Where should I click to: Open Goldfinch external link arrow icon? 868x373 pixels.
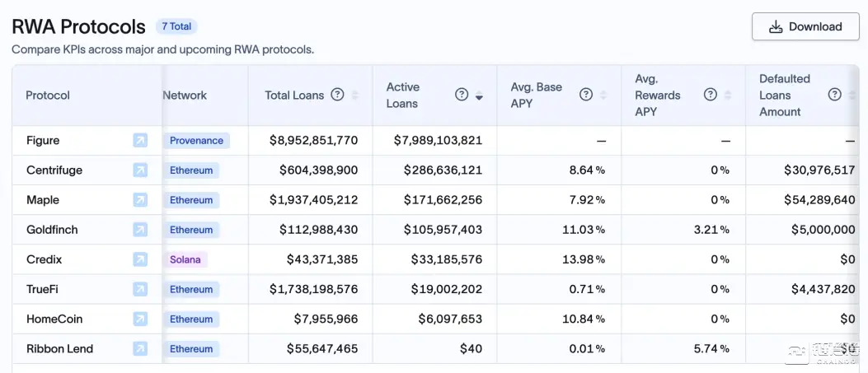[140, 230]
